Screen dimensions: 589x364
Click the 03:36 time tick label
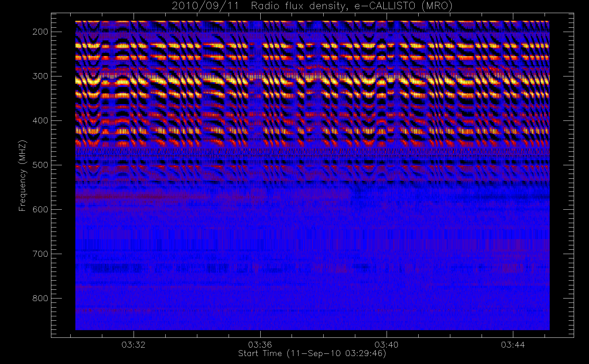click(x=260, y=345)
